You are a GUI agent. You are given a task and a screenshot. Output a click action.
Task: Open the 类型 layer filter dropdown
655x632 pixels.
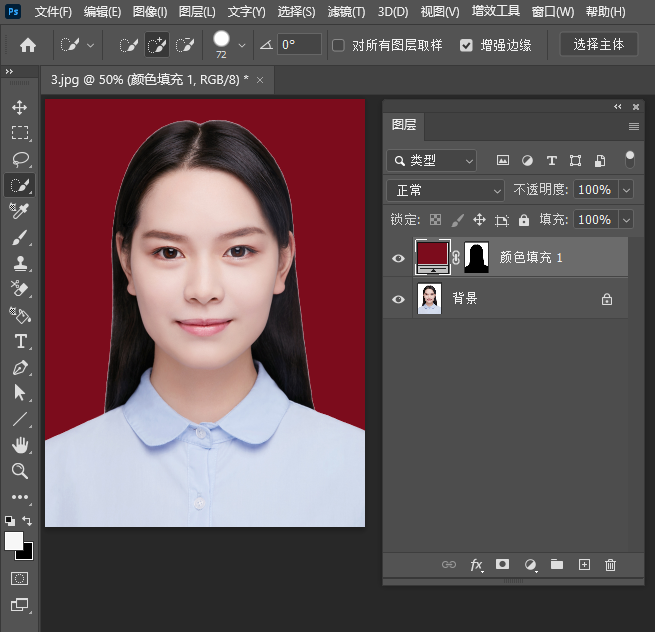(432, 160)
